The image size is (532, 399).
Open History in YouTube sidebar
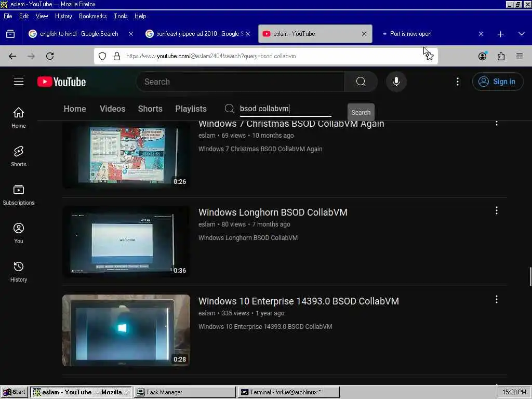[19, 271]
